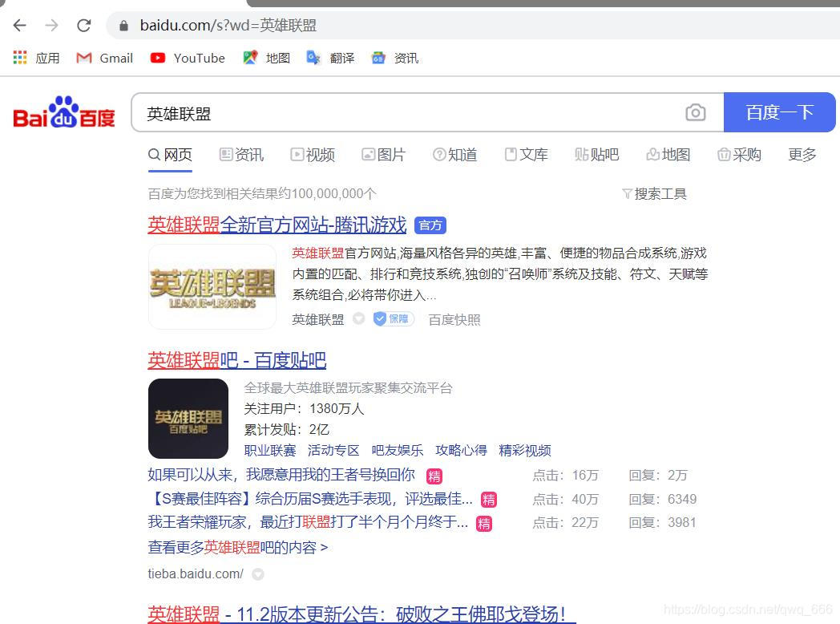
Task: Switch to the 知道 tab
Action: pos(454,155)
